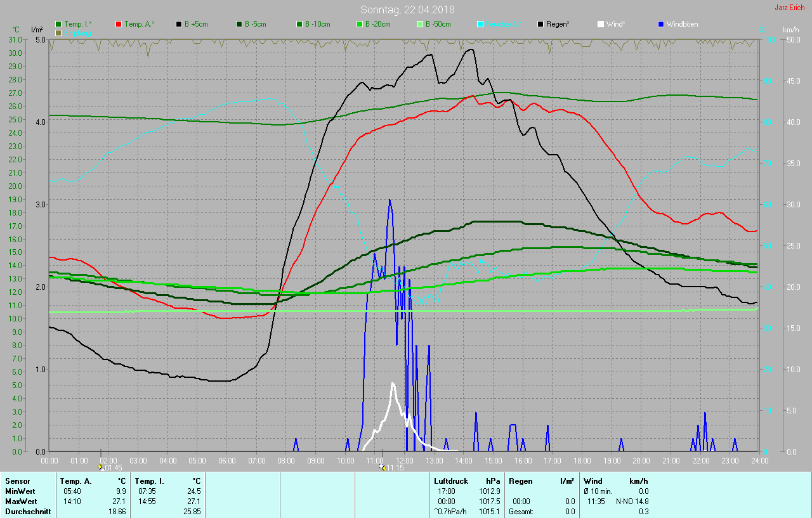Click the MaxWert row label
This screenshot has width=812, height=518.
coord(20,502)
